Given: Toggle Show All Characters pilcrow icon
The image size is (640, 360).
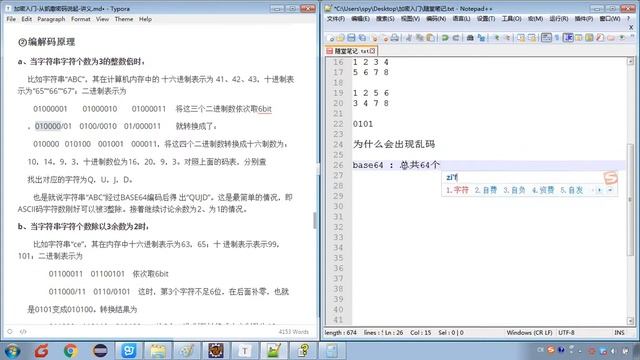Looking at the screenshot, I should (557, 38).
